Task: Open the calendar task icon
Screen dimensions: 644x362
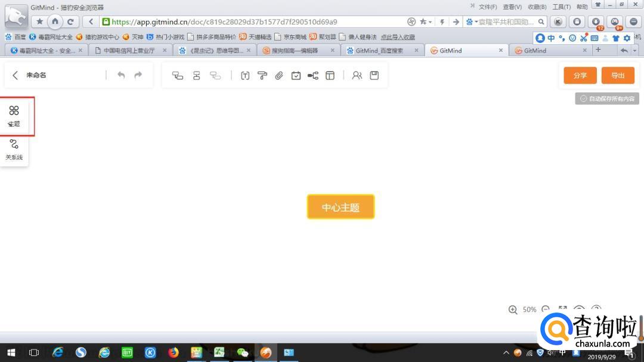Action: point(296,76)
